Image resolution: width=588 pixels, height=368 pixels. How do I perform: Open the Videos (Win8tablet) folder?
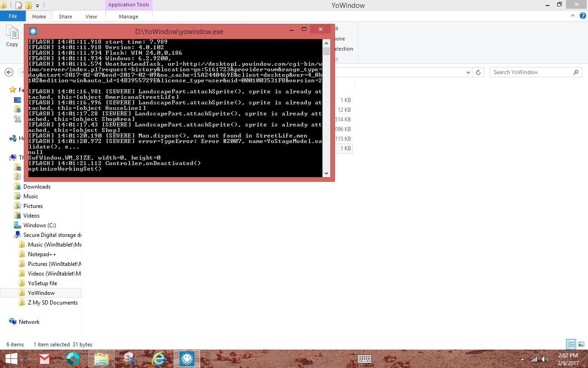(x=54, y=274)
